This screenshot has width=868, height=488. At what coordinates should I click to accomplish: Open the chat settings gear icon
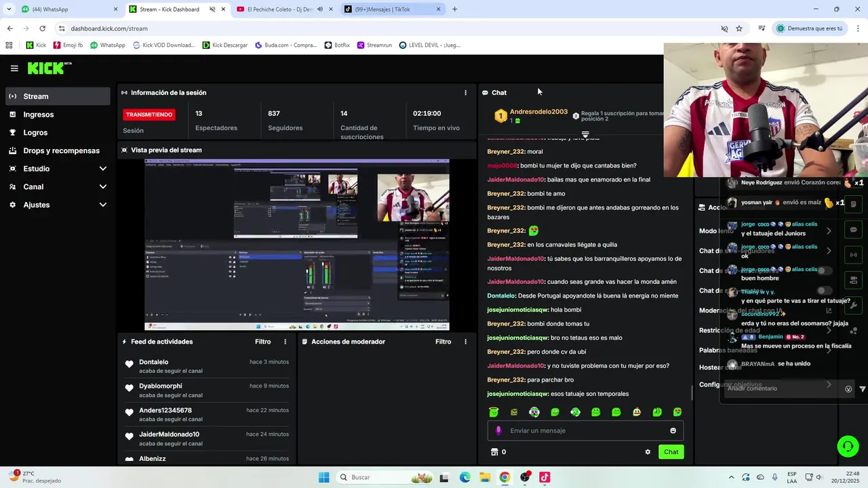click(x=648, y=452)
